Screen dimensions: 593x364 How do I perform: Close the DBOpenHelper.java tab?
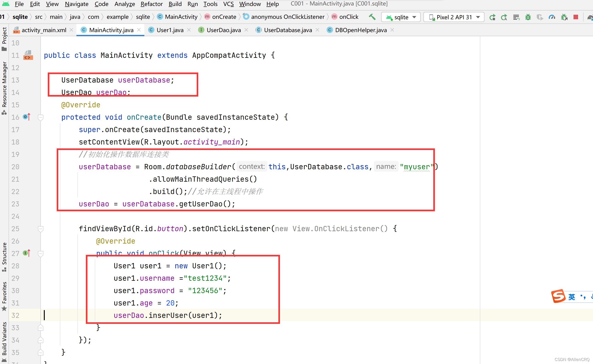392,30
